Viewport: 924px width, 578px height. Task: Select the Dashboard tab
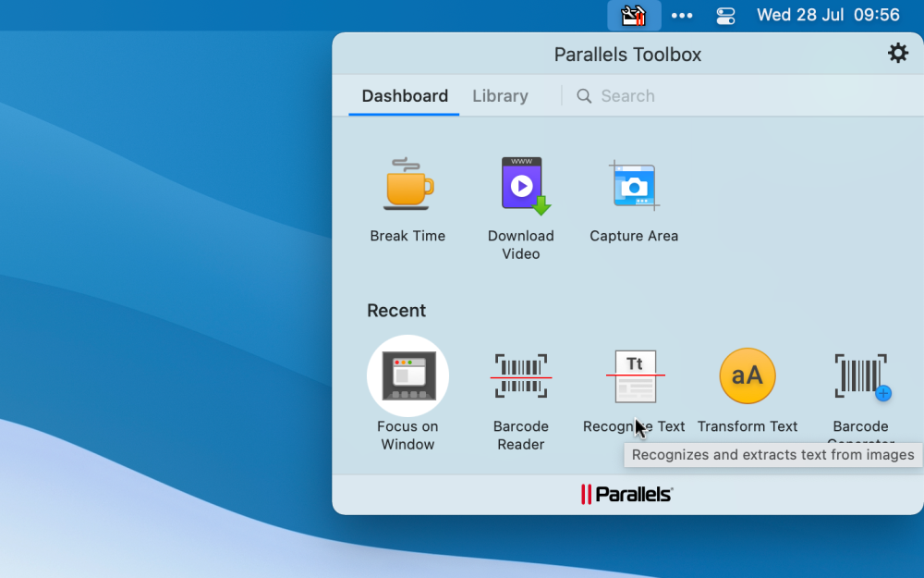point(405,96)
